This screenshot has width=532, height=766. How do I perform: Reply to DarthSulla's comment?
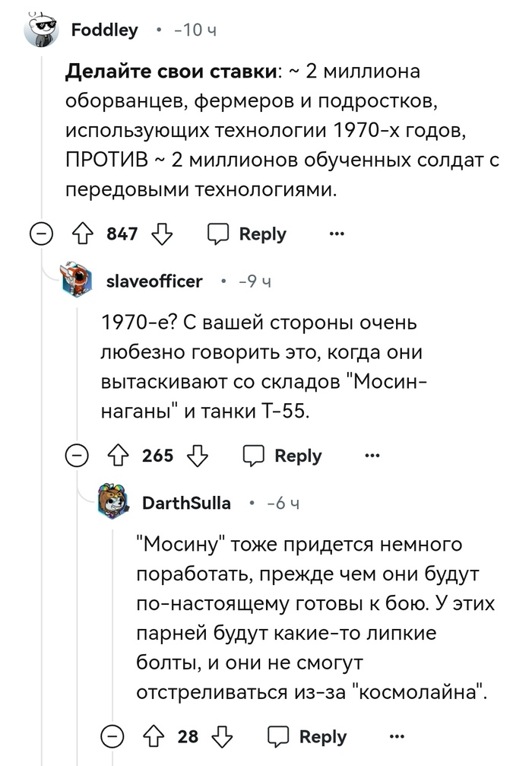[x=309, y=736]
